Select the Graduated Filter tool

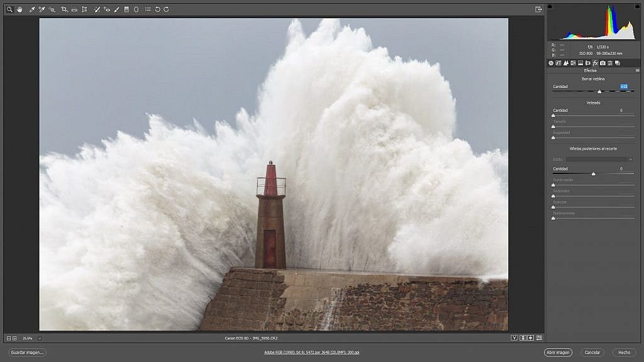pos(126,9)
